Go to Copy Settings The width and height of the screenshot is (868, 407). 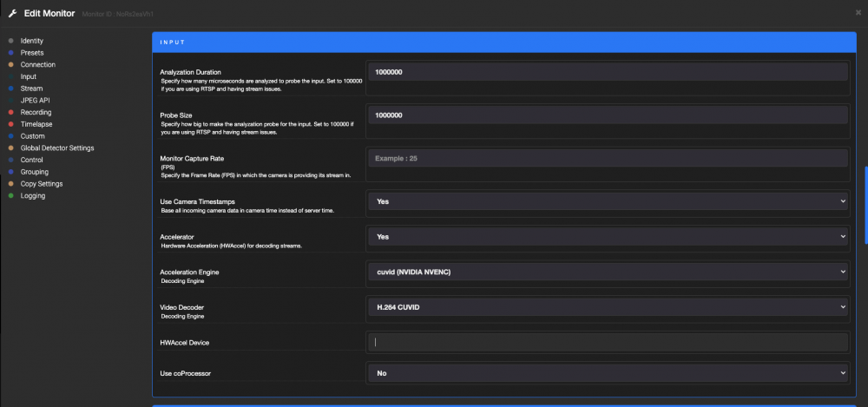(x=42, y=184)
